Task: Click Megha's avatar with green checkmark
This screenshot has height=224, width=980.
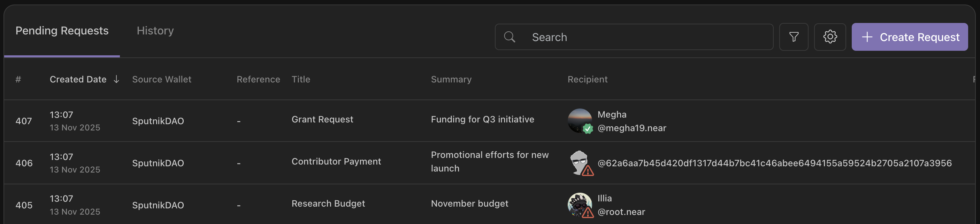Action: pyautogui.click(x=580, y=121)
